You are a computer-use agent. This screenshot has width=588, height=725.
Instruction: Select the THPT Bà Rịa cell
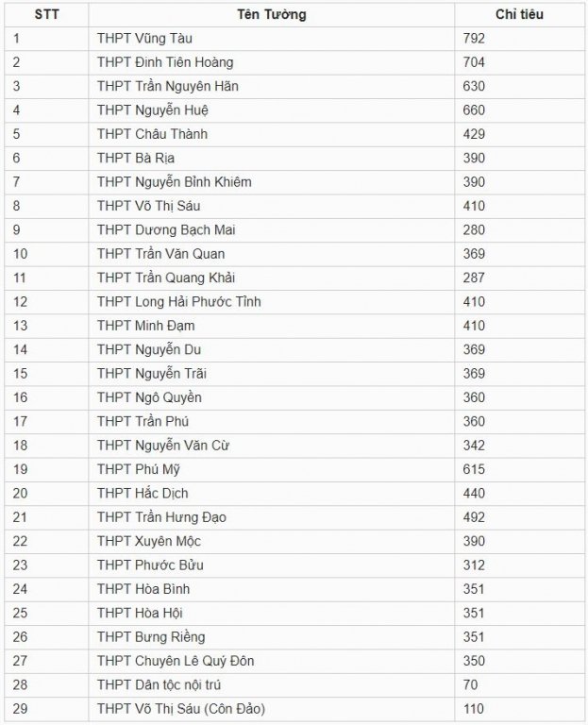(272, 159)
